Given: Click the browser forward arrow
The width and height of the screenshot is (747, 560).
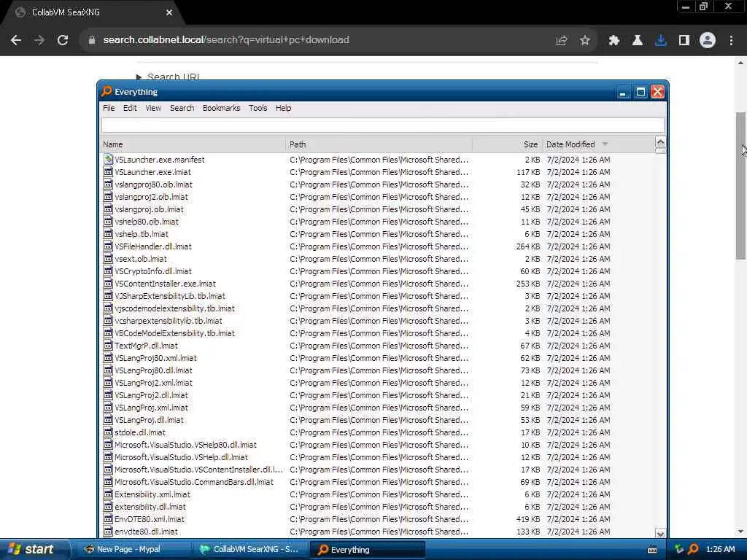Looking at the screenshot, I should coord(39,40).
